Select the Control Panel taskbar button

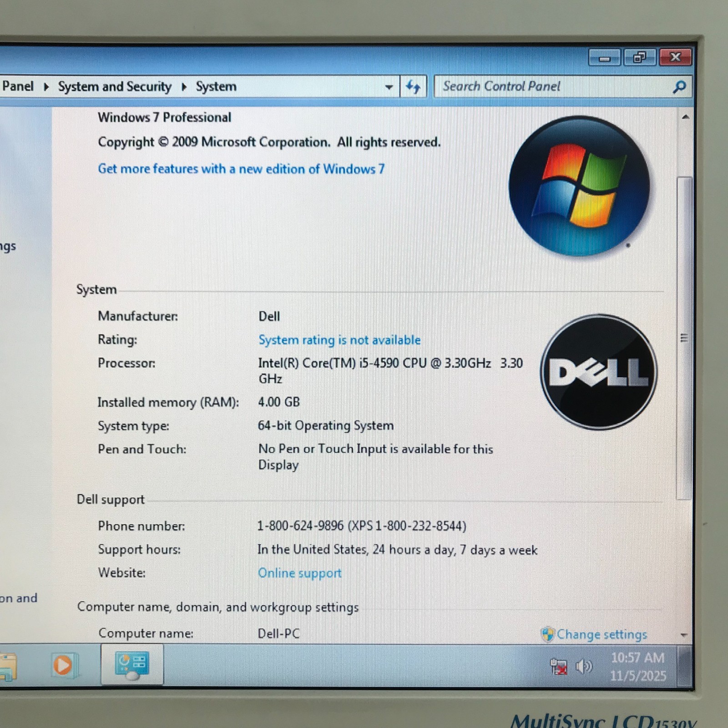[x=131, y=666]
